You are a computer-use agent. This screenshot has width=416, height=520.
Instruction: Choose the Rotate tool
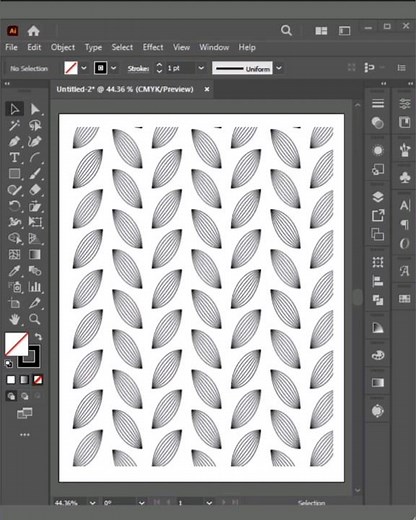click(14, 206)
